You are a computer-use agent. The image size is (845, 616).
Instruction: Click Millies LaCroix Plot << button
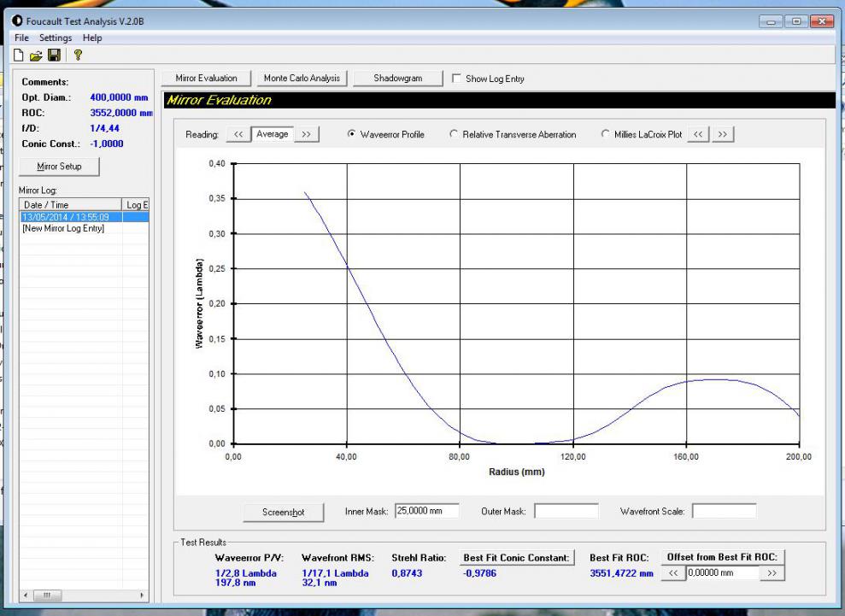(x=698, y=134)
